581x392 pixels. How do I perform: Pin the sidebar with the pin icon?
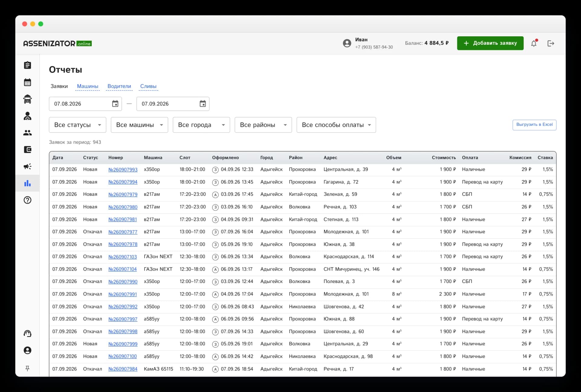(x=28, y=368)
